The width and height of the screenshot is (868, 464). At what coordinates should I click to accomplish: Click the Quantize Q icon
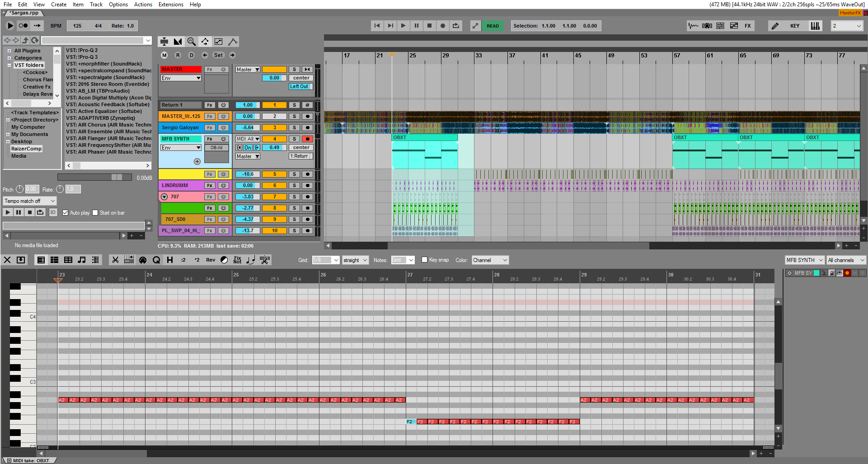(156, 260)
